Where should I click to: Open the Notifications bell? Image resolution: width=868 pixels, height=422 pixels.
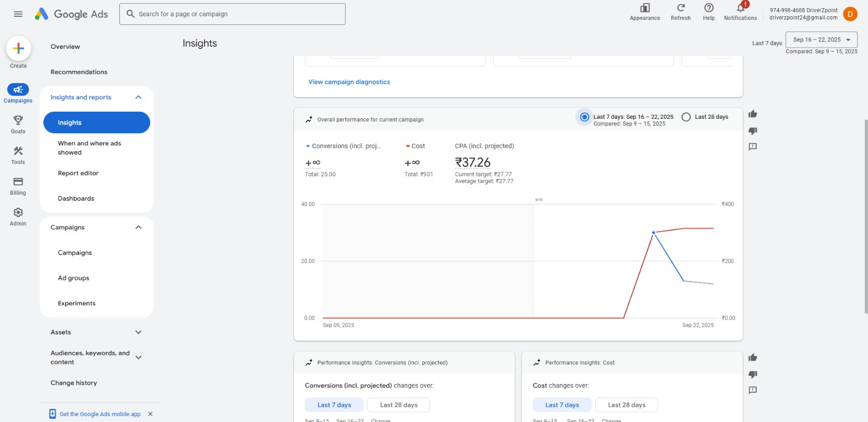click(740, 8)
